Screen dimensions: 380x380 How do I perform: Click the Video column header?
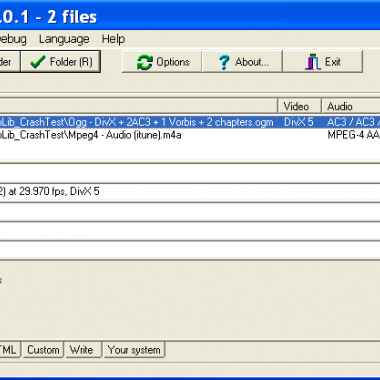pyautogui.click(x=299, y=107)
